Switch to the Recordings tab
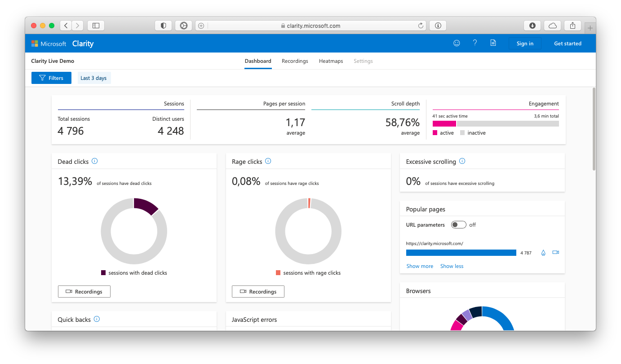Viewport: 621px width, 364px height. (295, 61)
